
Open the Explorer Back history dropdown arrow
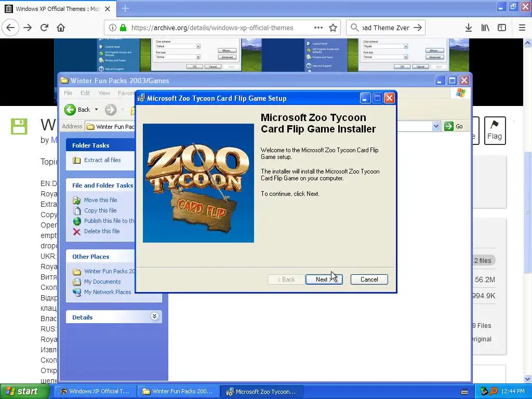(96, 110)
